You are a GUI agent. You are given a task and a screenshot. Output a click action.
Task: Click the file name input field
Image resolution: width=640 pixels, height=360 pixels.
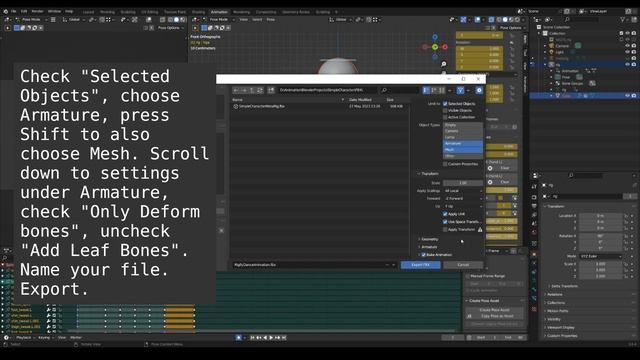314,265
